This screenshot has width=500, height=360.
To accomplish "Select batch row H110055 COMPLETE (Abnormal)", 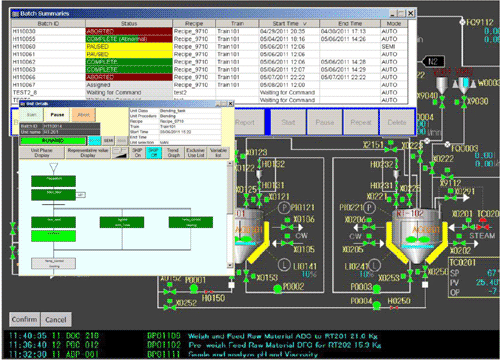I will coord(209,39).
